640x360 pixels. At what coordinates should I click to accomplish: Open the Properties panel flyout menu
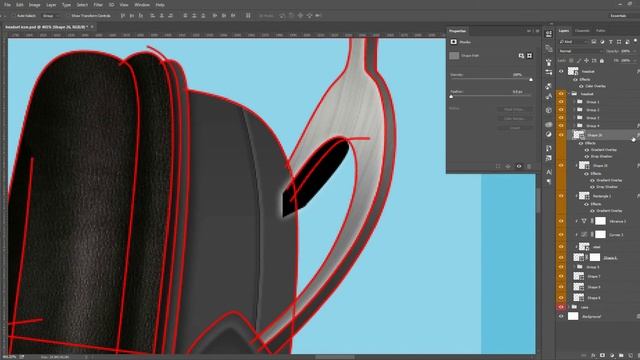[x=538, y=31]
